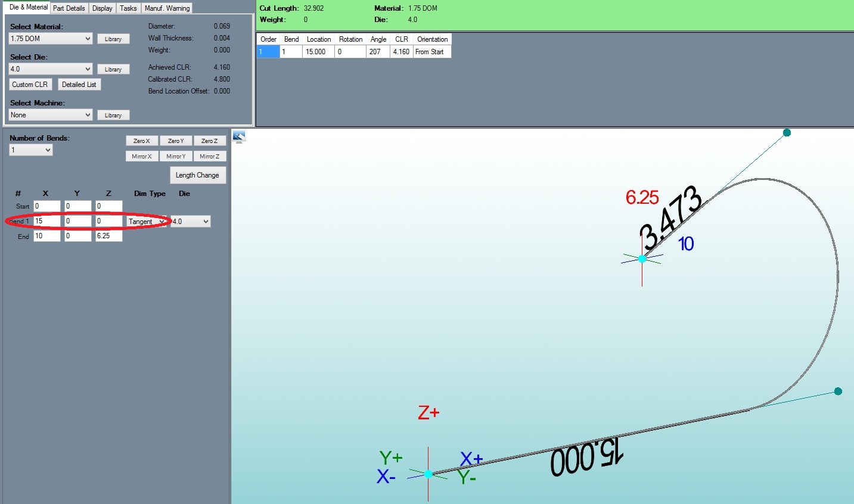Open the Select Material dropdown

point(51,39)
